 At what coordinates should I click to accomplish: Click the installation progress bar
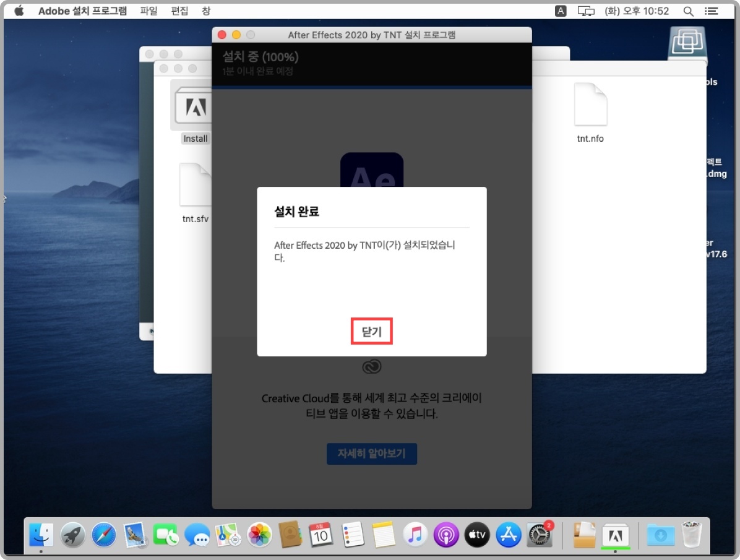point(372,88)
